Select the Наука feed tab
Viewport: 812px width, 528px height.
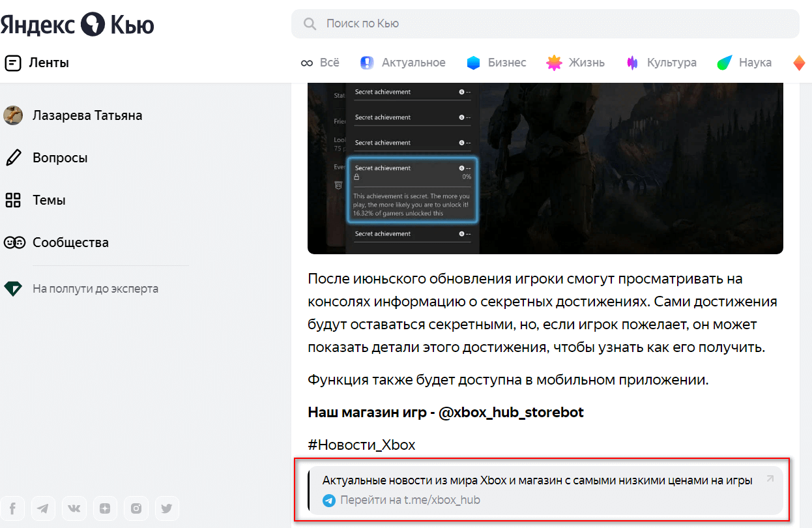(x=744, y=63)
